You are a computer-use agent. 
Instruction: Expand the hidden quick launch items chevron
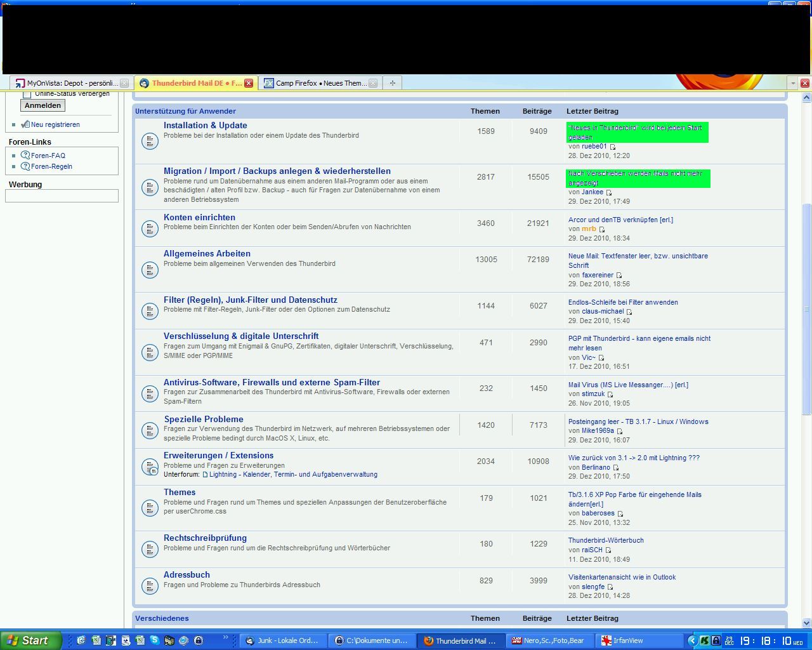[x=225, y=638]
